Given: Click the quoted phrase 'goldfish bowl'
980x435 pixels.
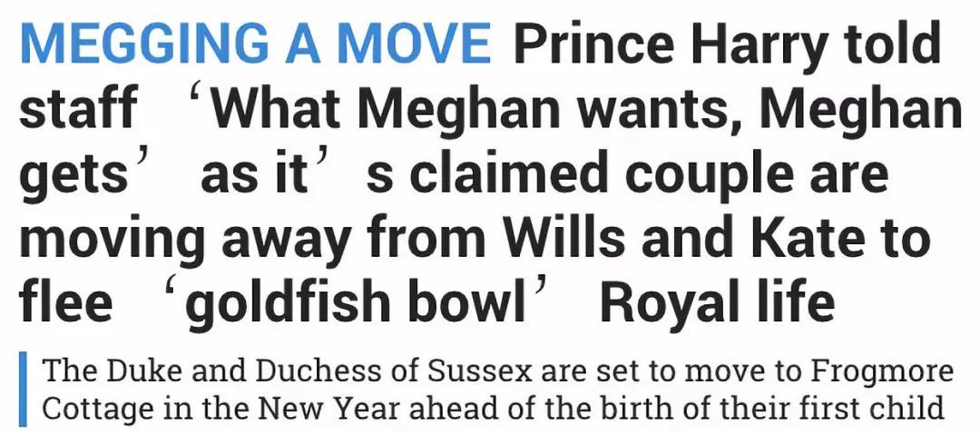Looking at the screenshot, I should click(x=358, y=305).
